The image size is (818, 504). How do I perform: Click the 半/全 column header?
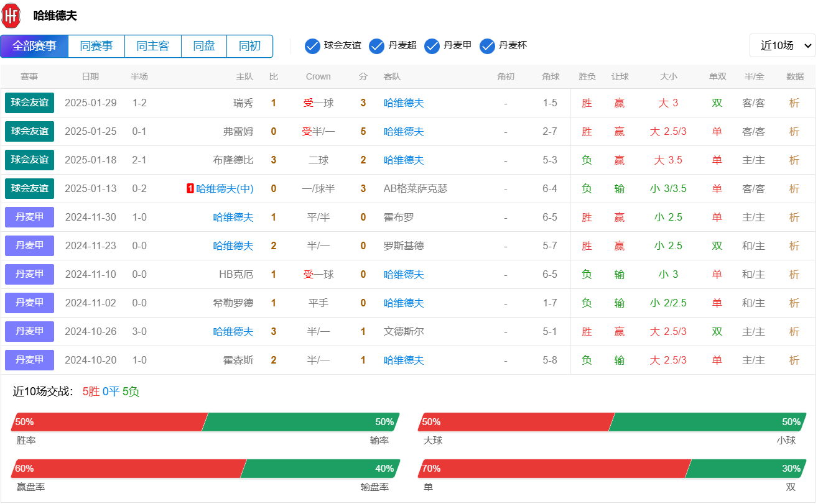point(754,76)
